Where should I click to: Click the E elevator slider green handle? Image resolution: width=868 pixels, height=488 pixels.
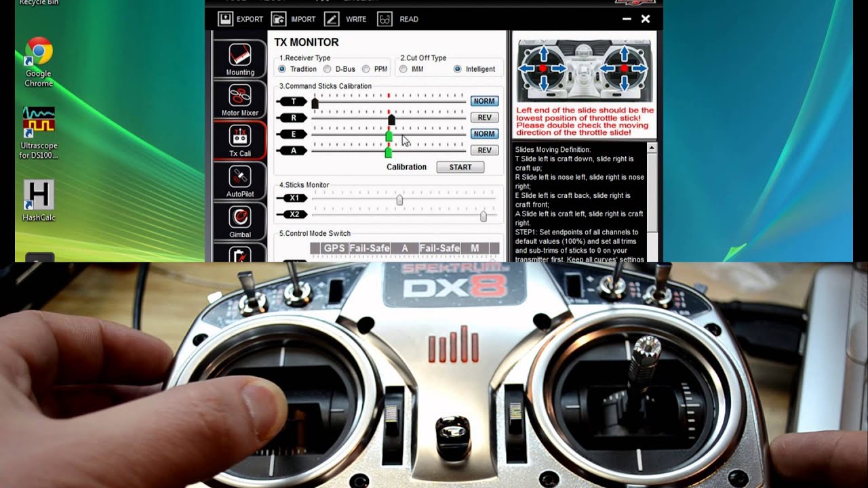pos(389,136)
